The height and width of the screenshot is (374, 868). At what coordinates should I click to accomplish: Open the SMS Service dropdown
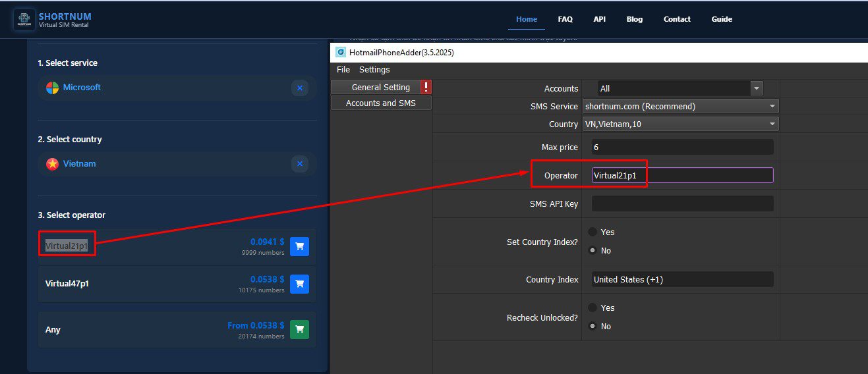pyautogui.click(x=681, y=106)
